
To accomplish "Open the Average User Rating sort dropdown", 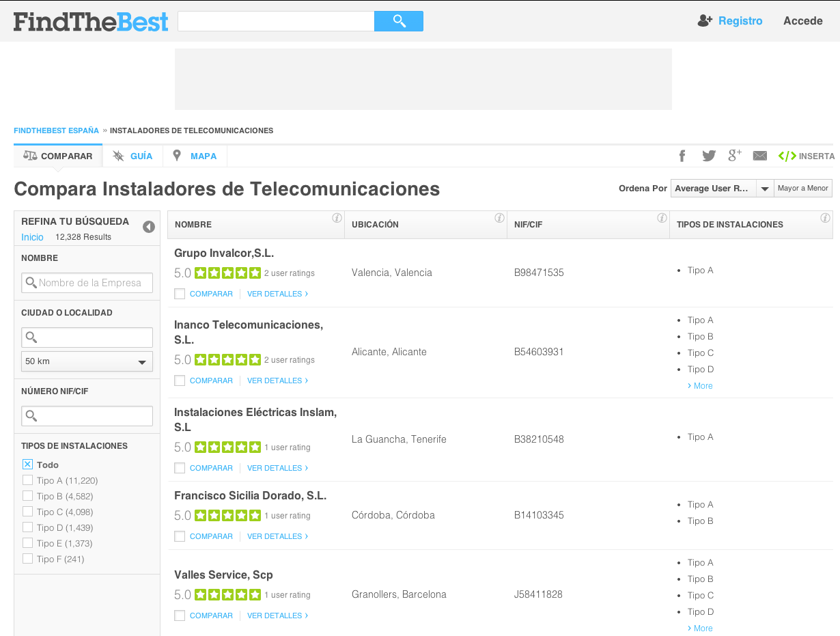I will 722,188.
